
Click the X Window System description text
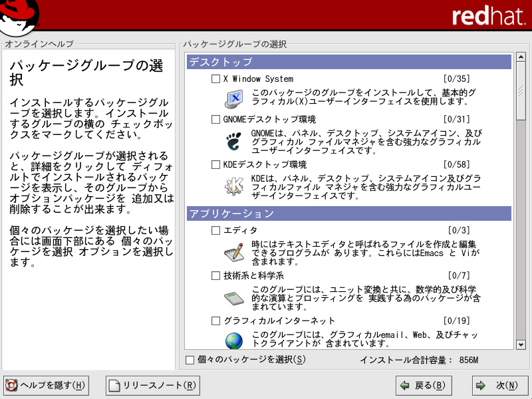[364, 97]
